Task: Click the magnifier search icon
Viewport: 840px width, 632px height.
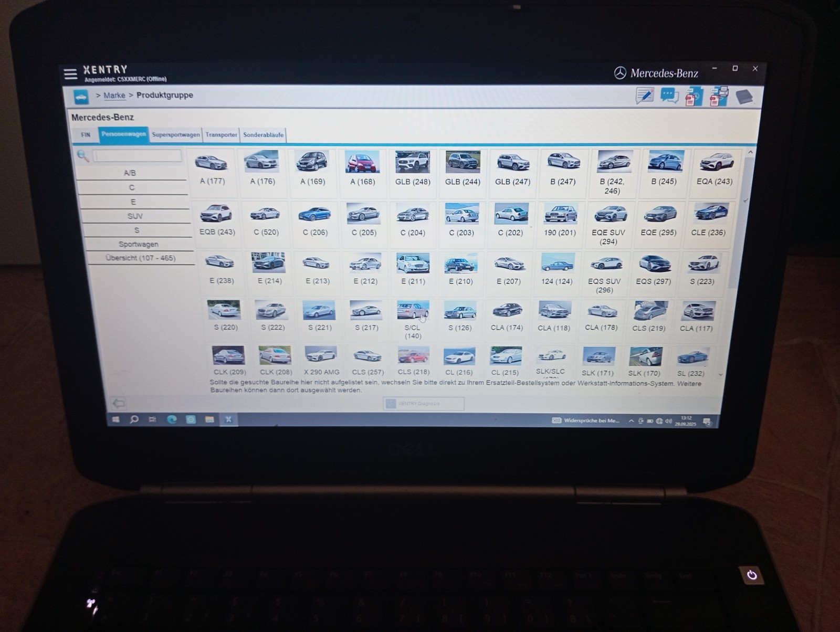Action: pyautogui.click(x=83, y=155)
